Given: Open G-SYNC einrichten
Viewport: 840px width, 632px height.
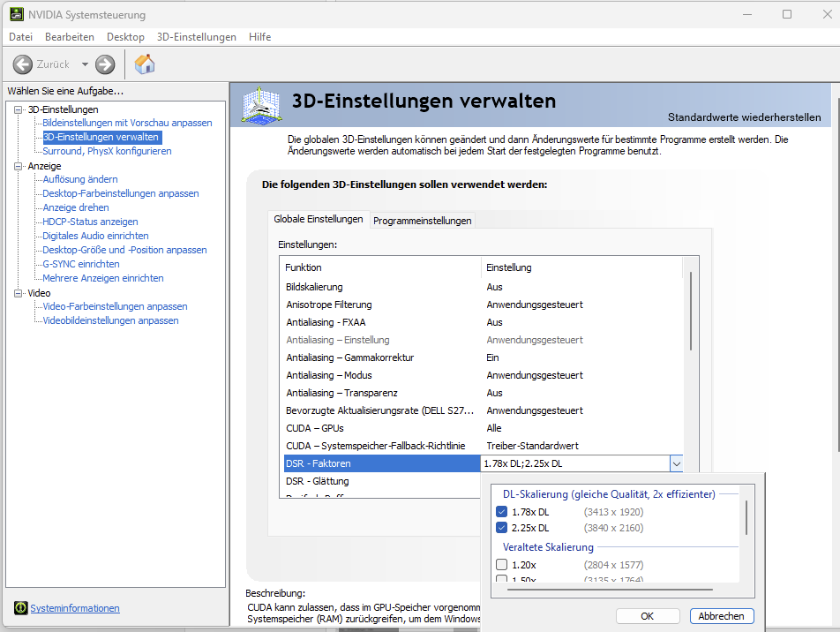Looking at the screenshot, I should (x=81, y=264).
